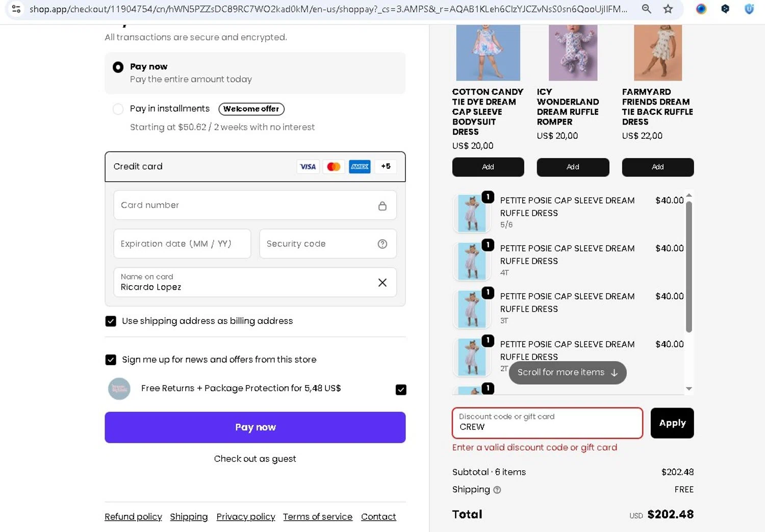765x532 pixels.
Task: Click the lock icon in card number field
Action: (382, 206)
